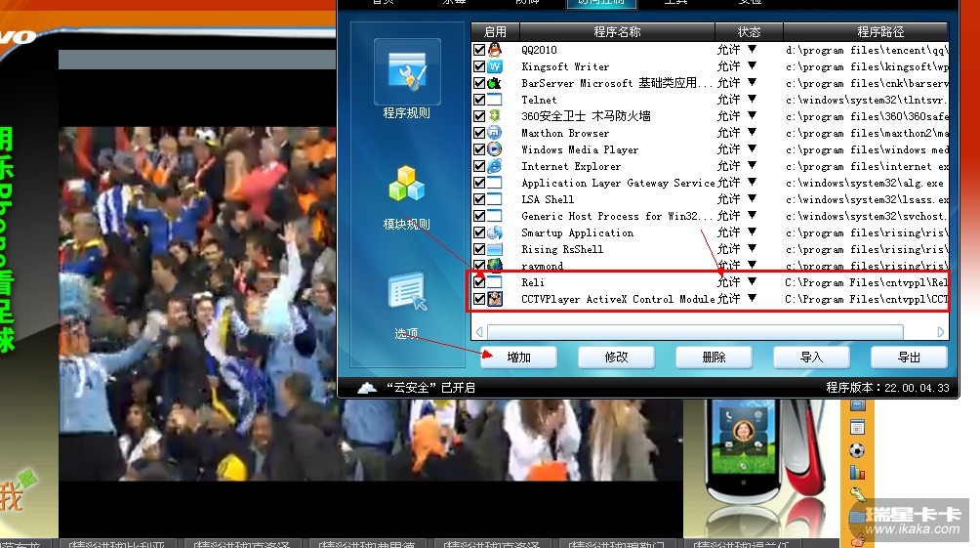980x548 pixels.
Task: Open Internet Explorer status dropdown arrow
Action: [x=752, y=165]
